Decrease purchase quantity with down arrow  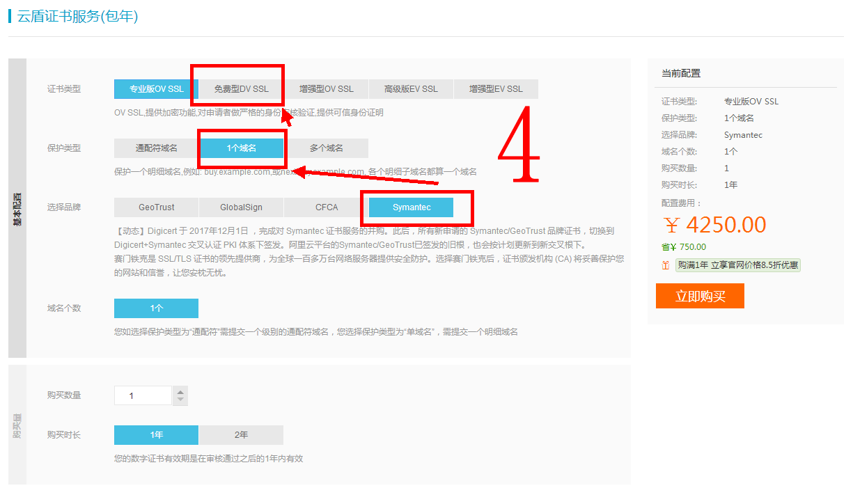pyautogui.click(x=180, y=400)
